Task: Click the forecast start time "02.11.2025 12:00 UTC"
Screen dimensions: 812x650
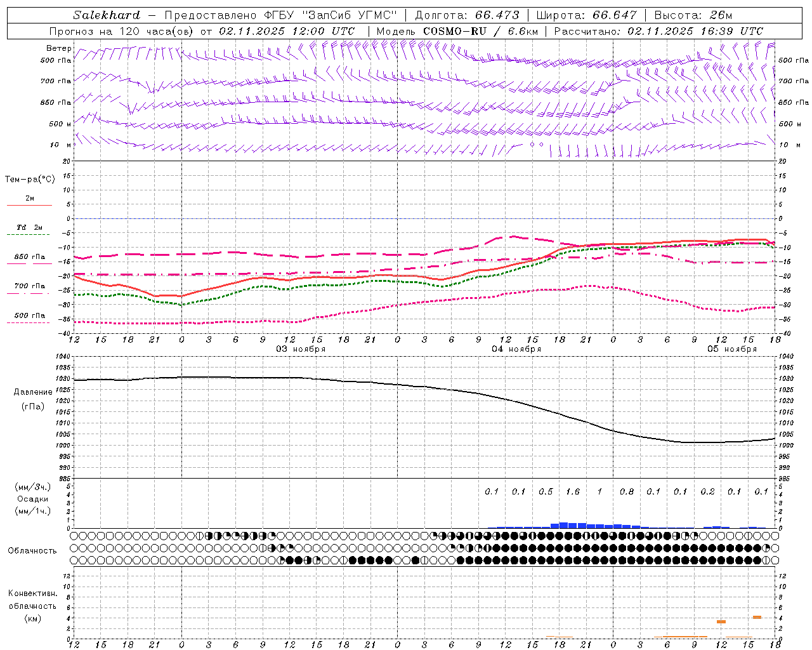Action: tap(287, 31)
